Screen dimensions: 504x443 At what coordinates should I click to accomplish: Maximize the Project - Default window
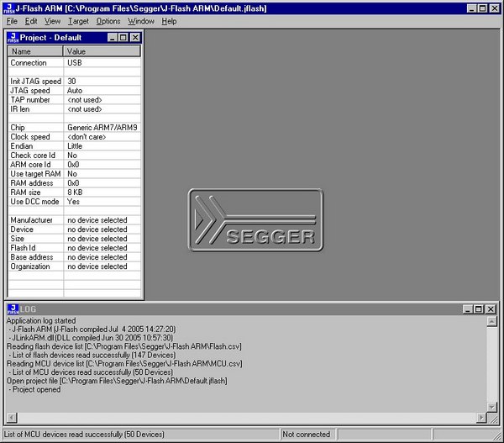123,38
